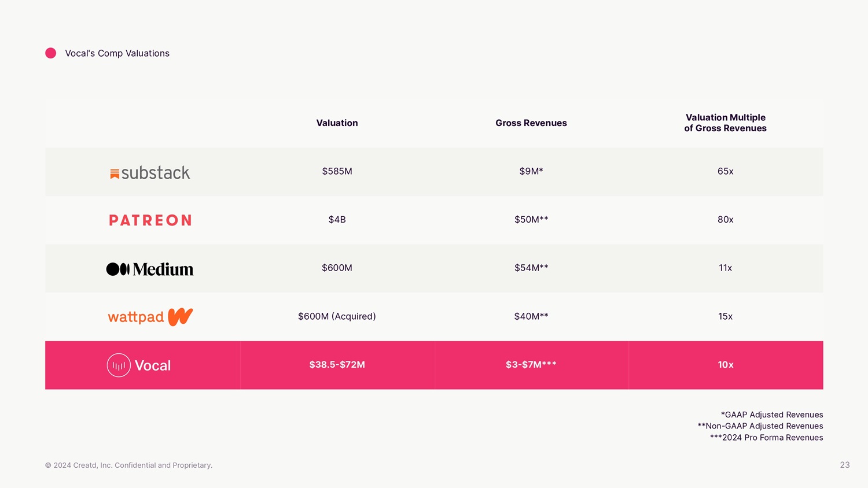Image resolution: width=868 pixels, height=488 pixels.
Task: Click Vocal's $3-$7M*** revenue cell
Action: tap(531, 365)
